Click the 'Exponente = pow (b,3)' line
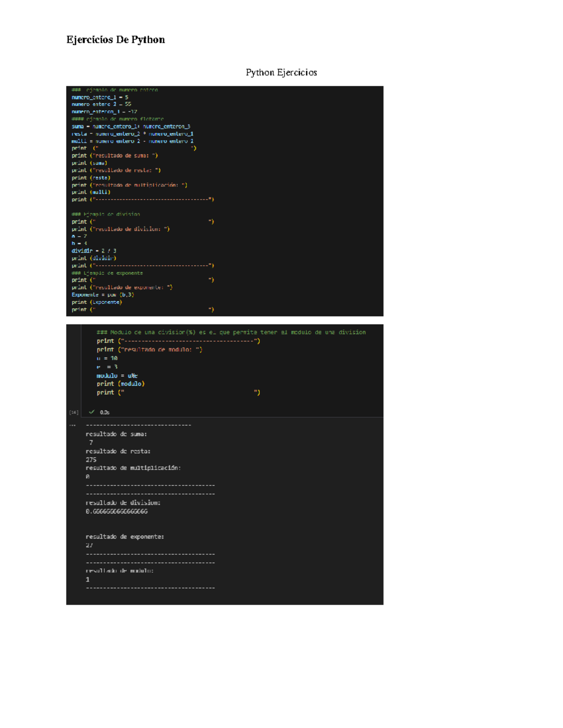The image size is (563, 728). pos(103,295)
